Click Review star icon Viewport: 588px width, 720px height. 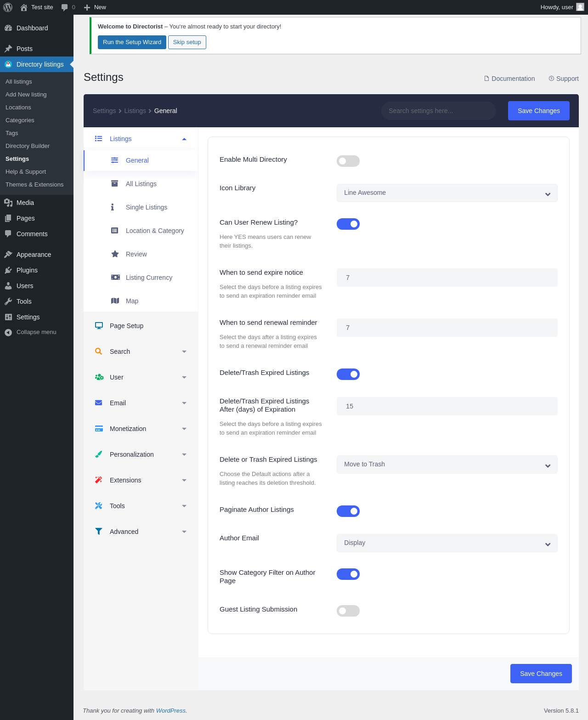coord(115,254)
